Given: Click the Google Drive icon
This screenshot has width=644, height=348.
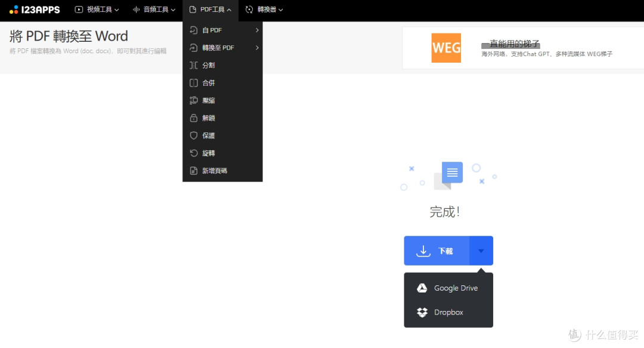Looking at the screenshot, I should (x=422, y=288).
